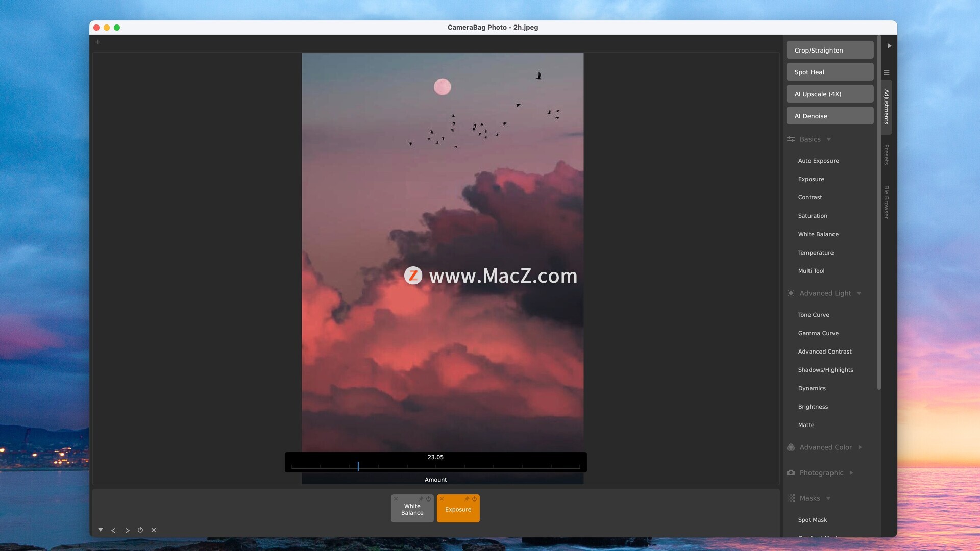Open the Advanced Color section header
The image size is (980, 551).
pyautogui.click(x=825, y=447)
